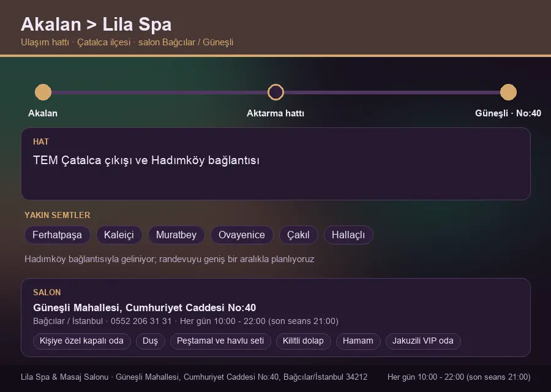Select the Ferhatpaşa neighborhood chip
The image size is (551, 392).
pos(58,235)
